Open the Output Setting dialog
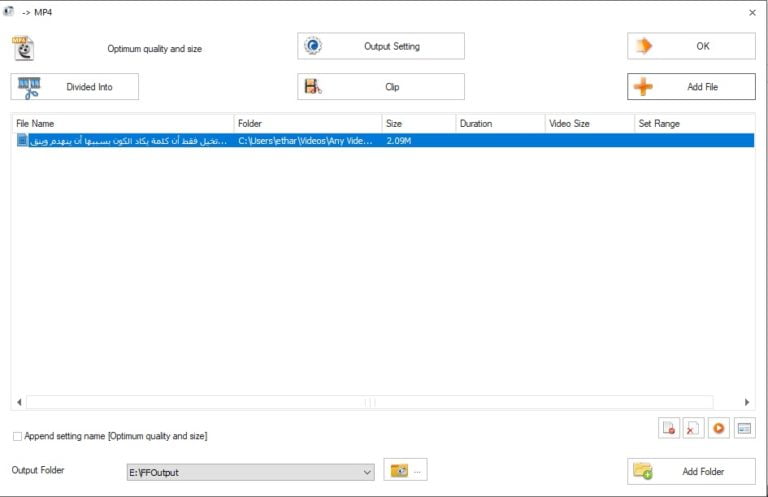The width and height of the screenshot is (768, 497). (x=380, y=46)
